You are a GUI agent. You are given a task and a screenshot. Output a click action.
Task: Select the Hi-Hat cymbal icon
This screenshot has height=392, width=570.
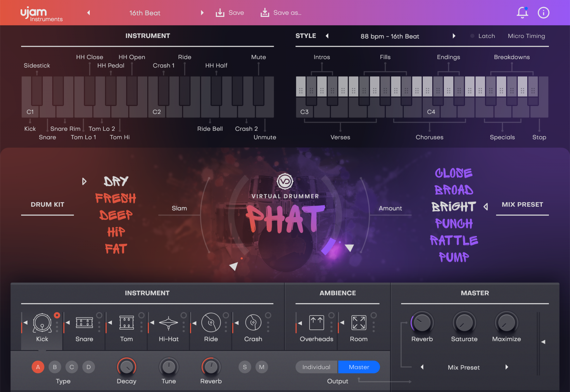pos(168,323)
